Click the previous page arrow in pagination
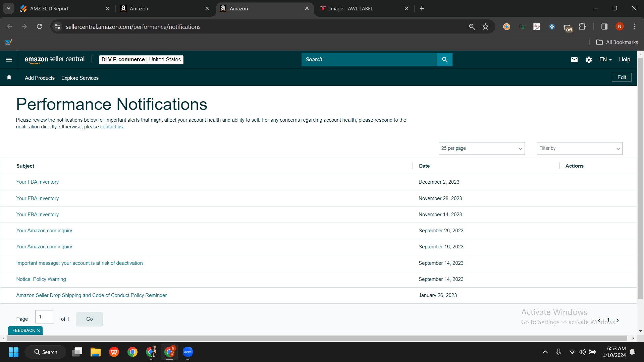The image size is (644, 362). click(599, 320)
